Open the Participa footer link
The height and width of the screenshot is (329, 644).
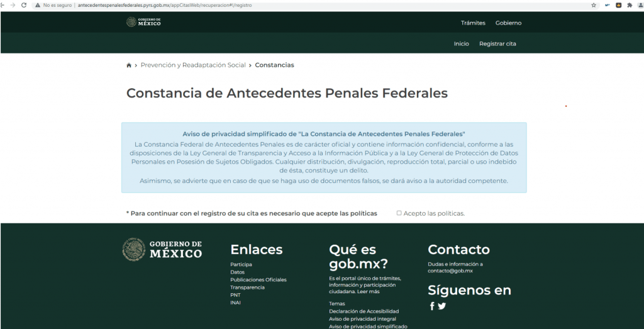coord(241,264)
